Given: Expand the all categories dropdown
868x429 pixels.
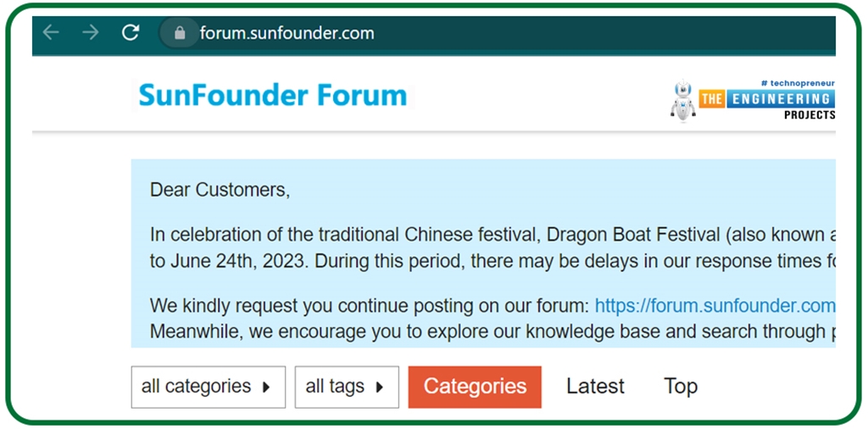Looking at the screenshot, I should pyautogui.click(x=208, y=387).
